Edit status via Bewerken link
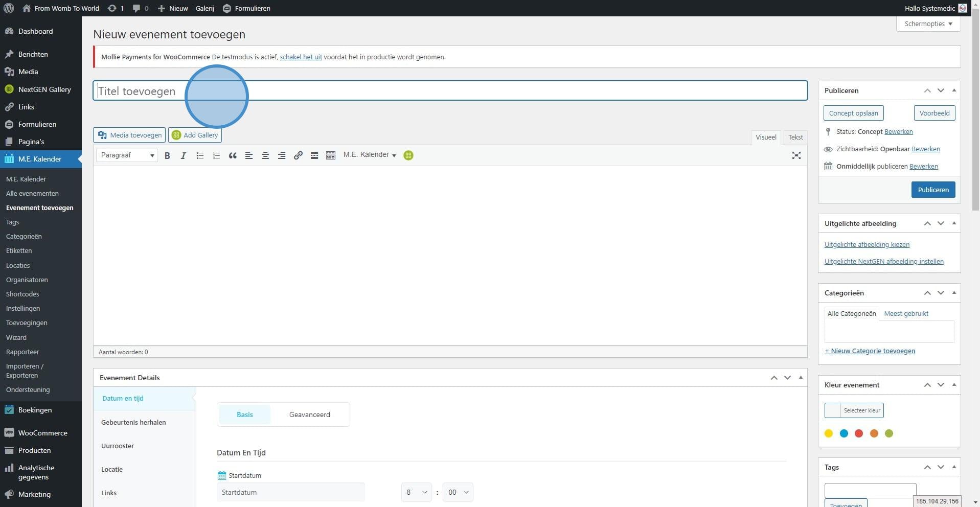This screenshot has height=507, width=980. click(x=899, y=131)
